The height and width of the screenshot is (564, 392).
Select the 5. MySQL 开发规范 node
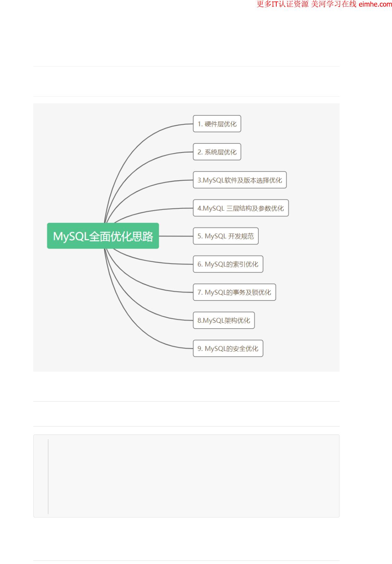(226, 236)
